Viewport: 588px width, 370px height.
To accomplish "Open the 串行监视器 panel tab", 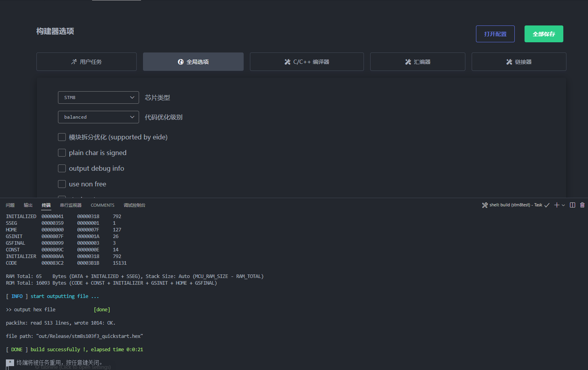I will point(71,205).
